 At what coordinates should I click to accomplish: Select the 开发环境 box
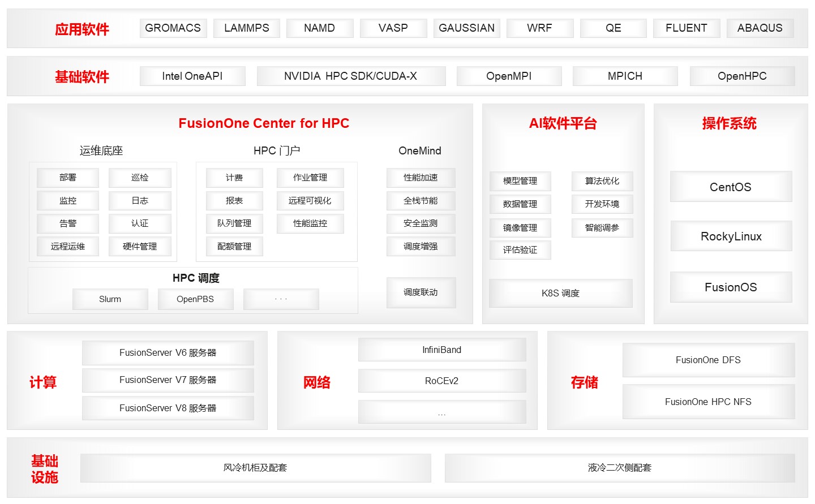click(602, 204)
